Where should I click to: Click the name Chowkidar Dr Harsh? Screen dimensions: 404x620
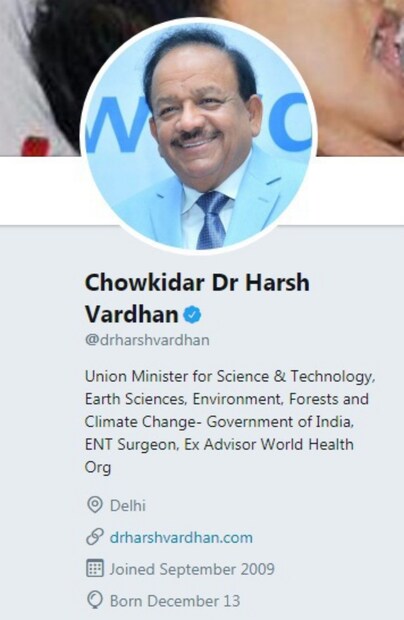pyautogui.click(x=197, y=283)
